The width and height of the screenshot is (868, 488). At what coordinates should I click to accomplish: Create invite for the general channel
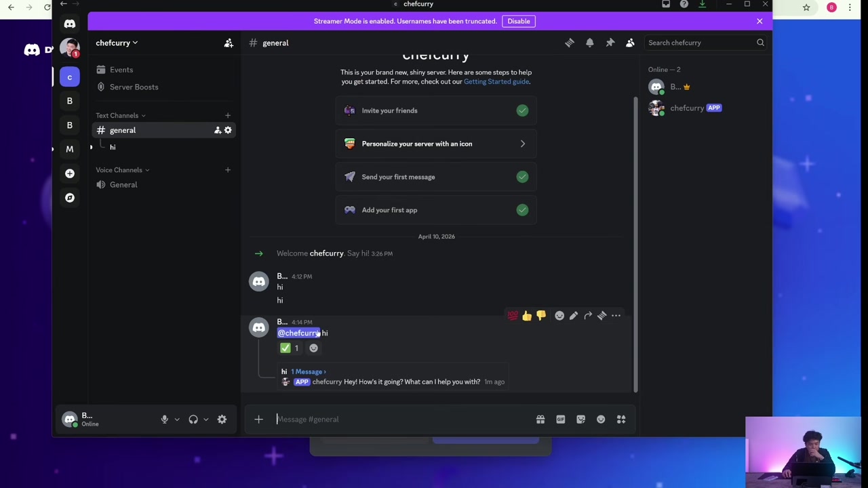(x=218, y=130)
